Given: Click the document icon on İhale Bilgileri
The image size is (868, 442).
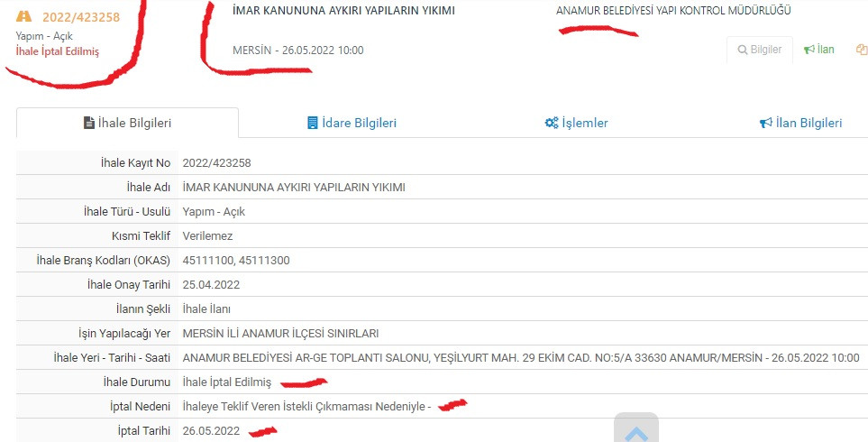Looking at the screenshot, I should point(88,123).
